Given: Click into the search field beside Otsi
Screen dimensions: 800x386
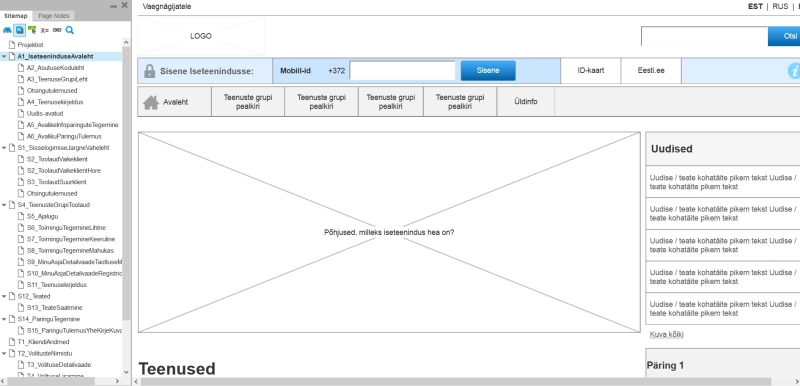Looking at the screenshot, I should pyautogui.click(x=705, y=36).
